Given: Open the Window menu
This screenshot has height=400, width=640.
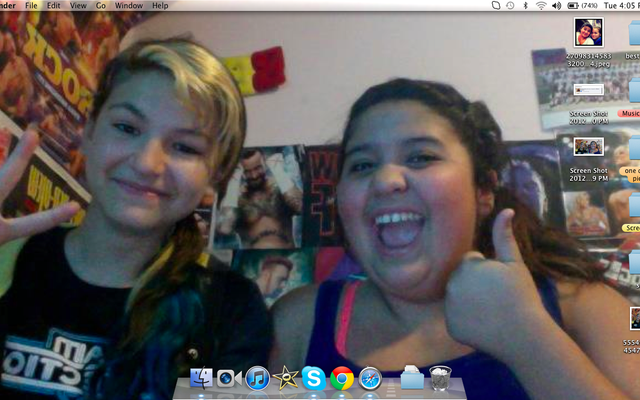Looking at the screenshot, I should pos(128,6).
